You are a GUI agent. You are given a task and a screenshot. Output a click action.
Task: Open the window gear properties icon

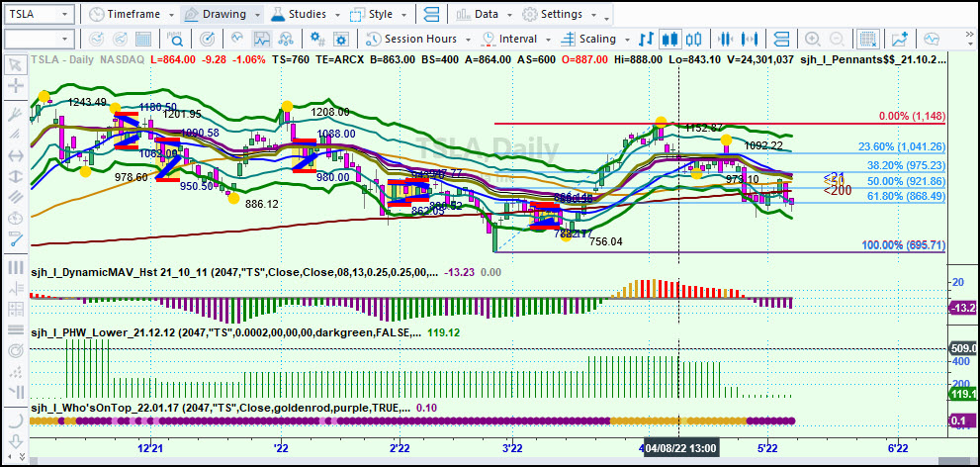340,39
